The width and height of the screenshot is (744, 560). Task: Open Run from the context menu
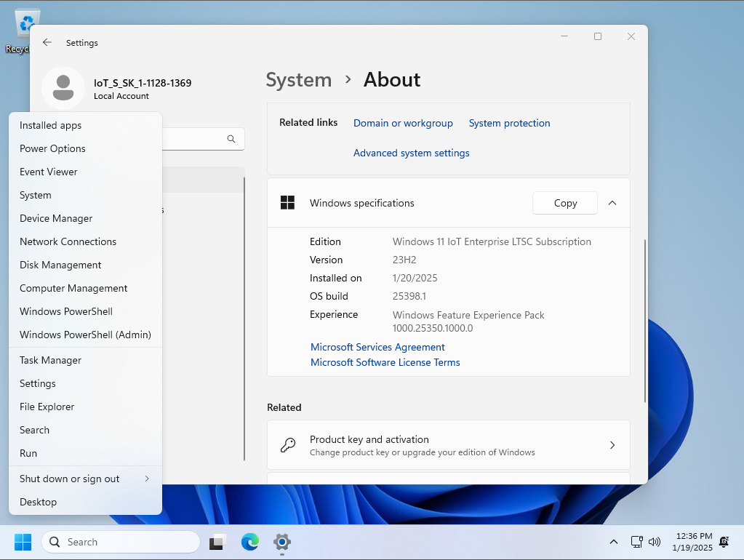85,453
